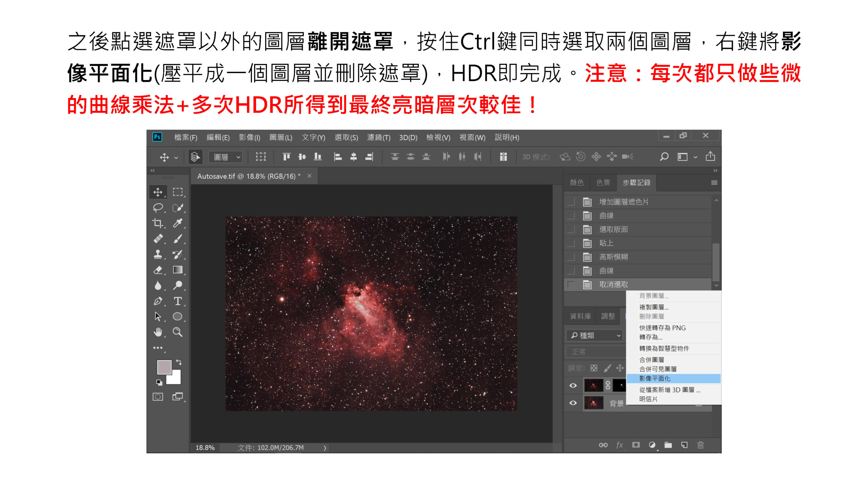
Task: Click the Link layers icon
Action: click(x=603, y=445)
